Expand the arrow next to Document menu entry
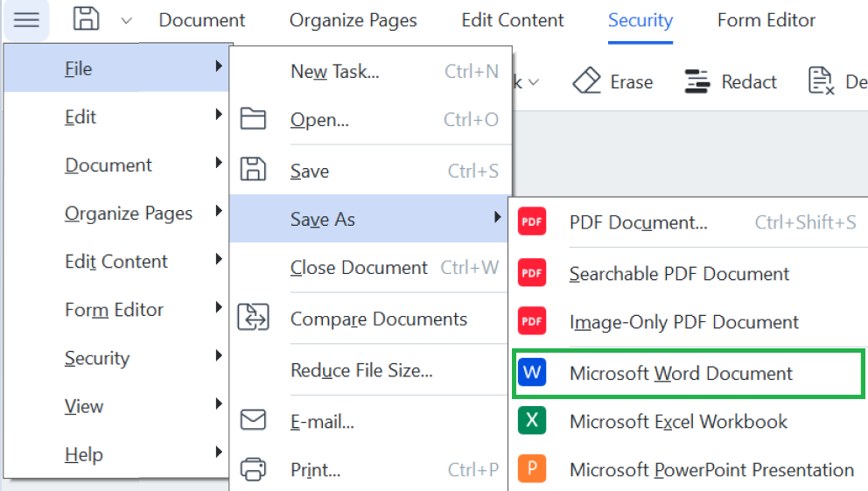 [219, 162]
